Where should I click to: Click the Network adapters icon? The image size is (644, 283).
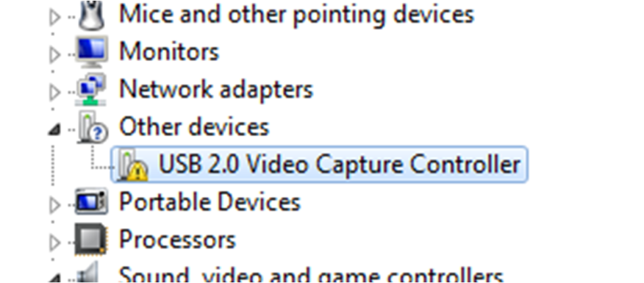pyautogui.click(x=91, y=89)
